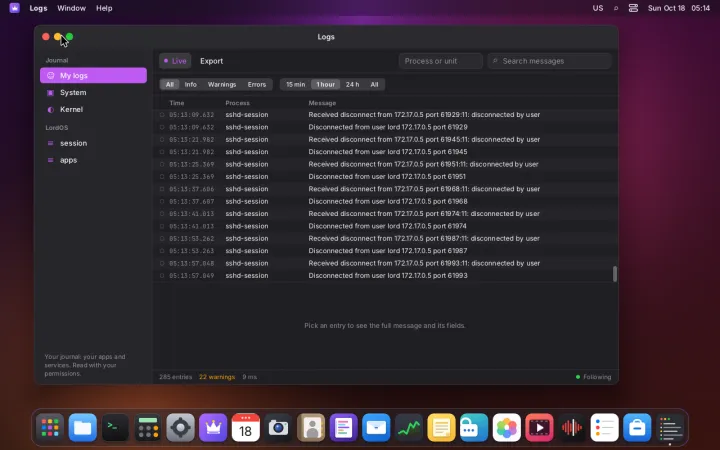This screenshot has height=450, width=720.
Task: Select entry 'Disconnected from user lord' port 61945
Action: [x=386, y=152]
